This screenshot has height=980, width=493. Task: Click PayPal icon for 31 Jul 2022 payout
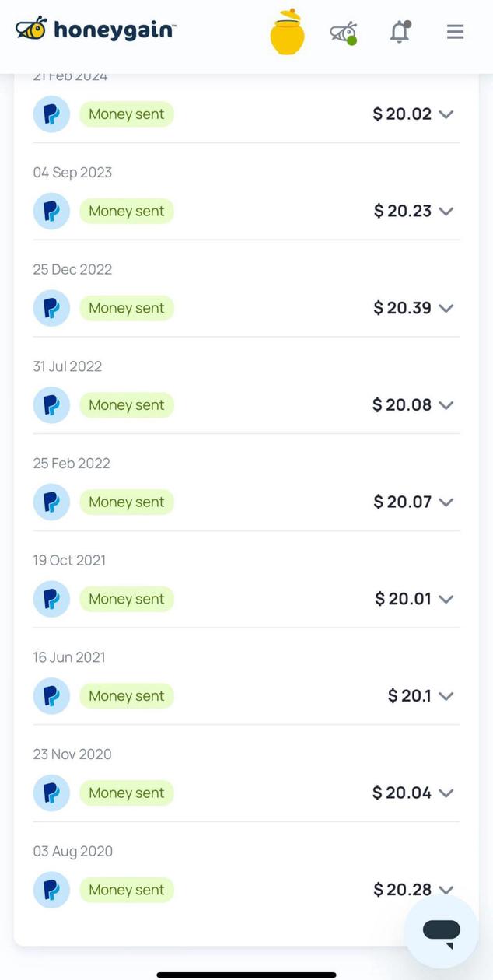pos(51,405)
